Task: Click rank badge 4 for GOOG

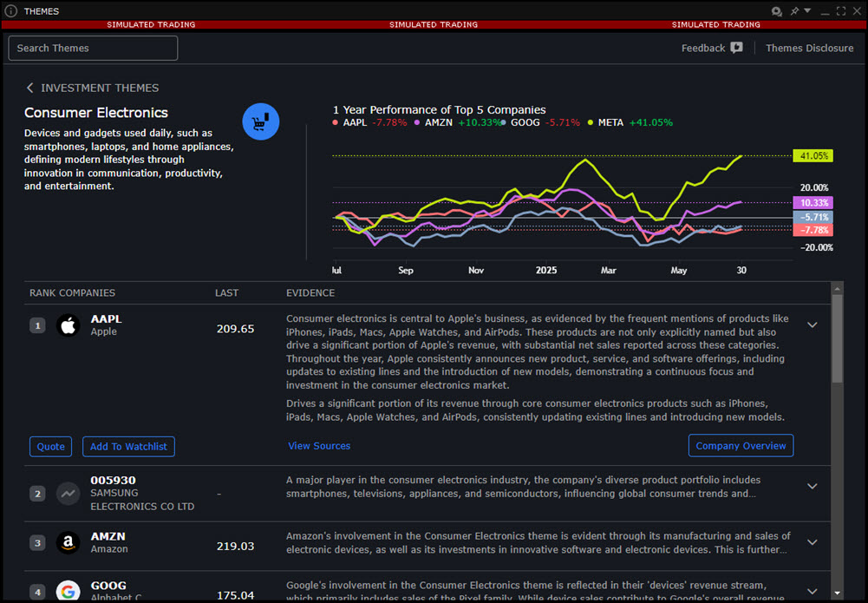Action: (x=37, y=592)
